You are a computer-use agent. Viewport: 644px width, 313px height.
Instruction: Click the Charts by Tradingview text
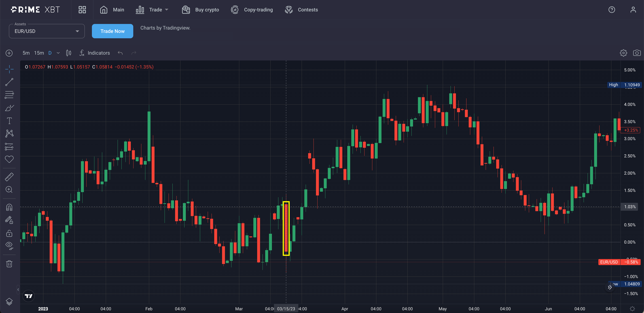coord(165,28)
